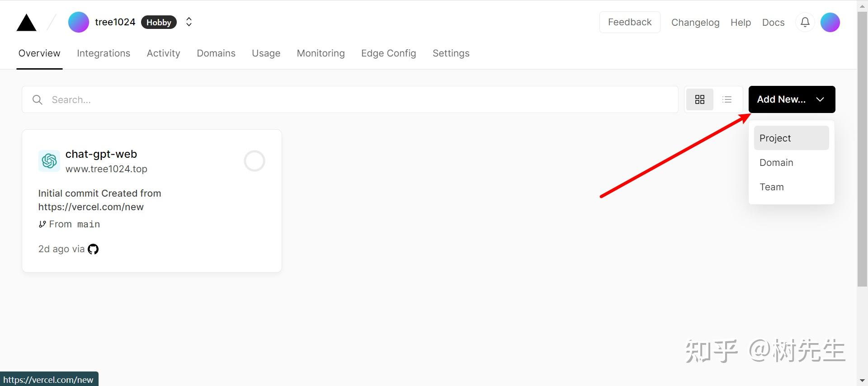The image size is (868, 386).
Task: Open the notifications bell
Action: coord(805,22)
